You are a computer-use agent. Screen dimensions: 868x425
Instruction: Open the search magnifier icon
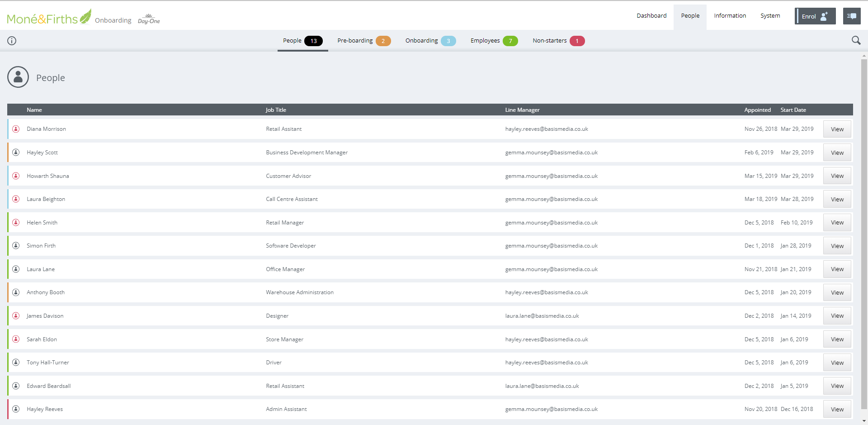[856, 40]
